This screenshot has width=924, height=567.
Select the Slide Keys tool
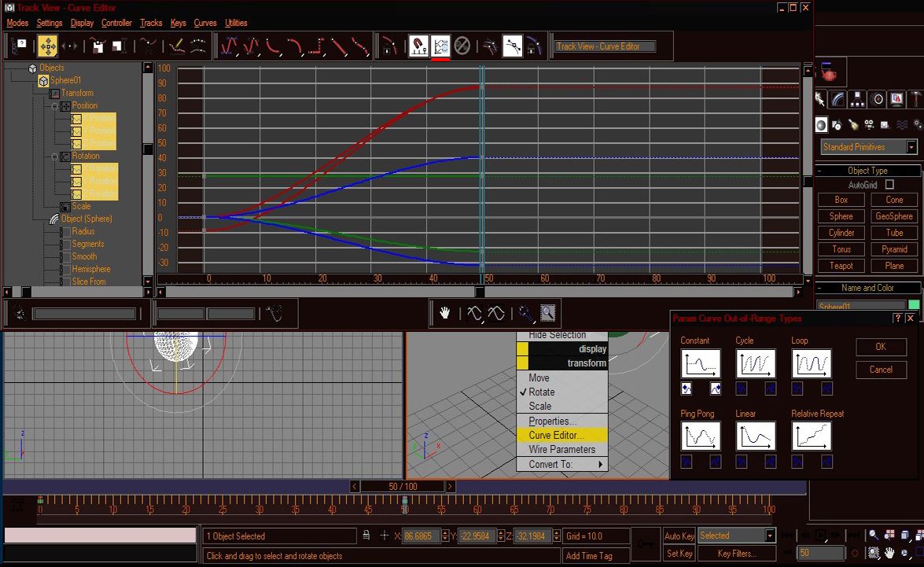(69, 46)
